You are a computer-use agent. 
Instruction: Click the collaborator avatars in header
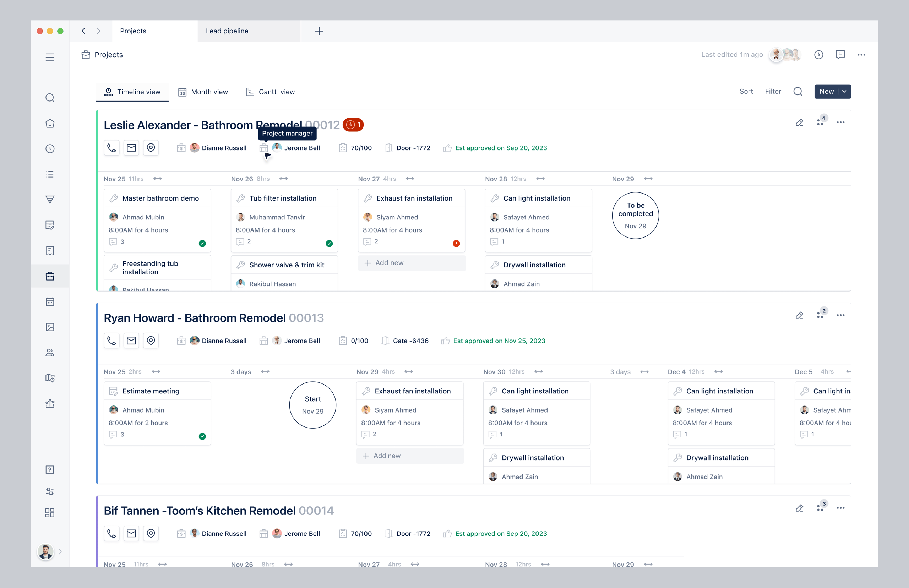786,55
